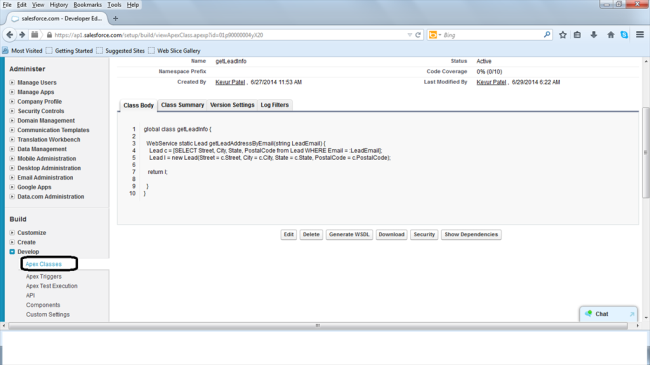Collapse the Develop section
Screen dimensions: 650x365
coord(12,252)
